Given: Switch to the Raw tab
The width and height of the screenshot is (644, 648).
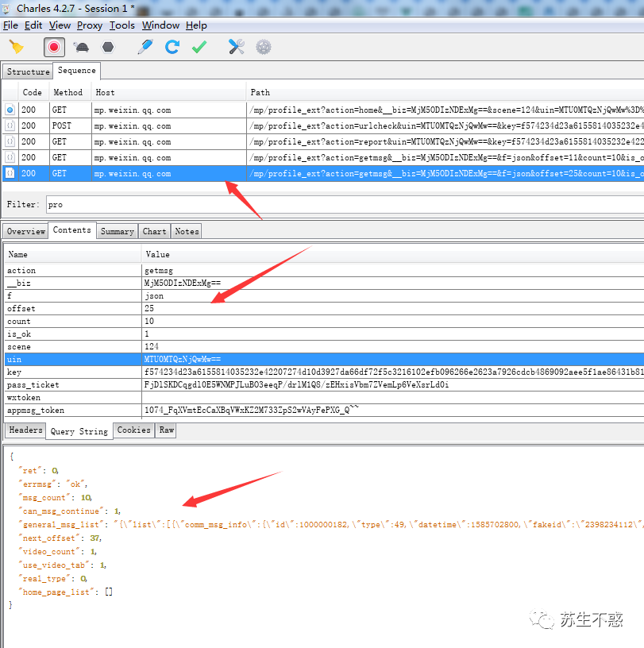Looking at the screenshot, I should (166, 430).
